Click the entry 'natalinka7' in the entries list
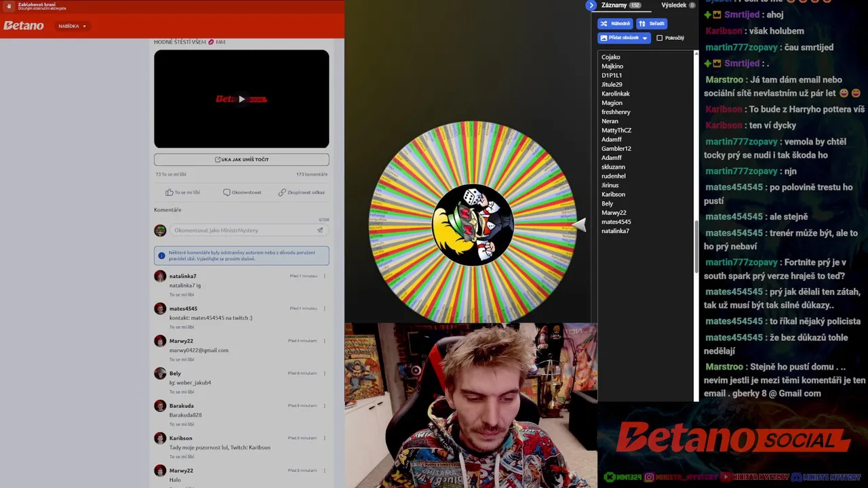The height and width of the screenshot is (488, 868). 615,231
